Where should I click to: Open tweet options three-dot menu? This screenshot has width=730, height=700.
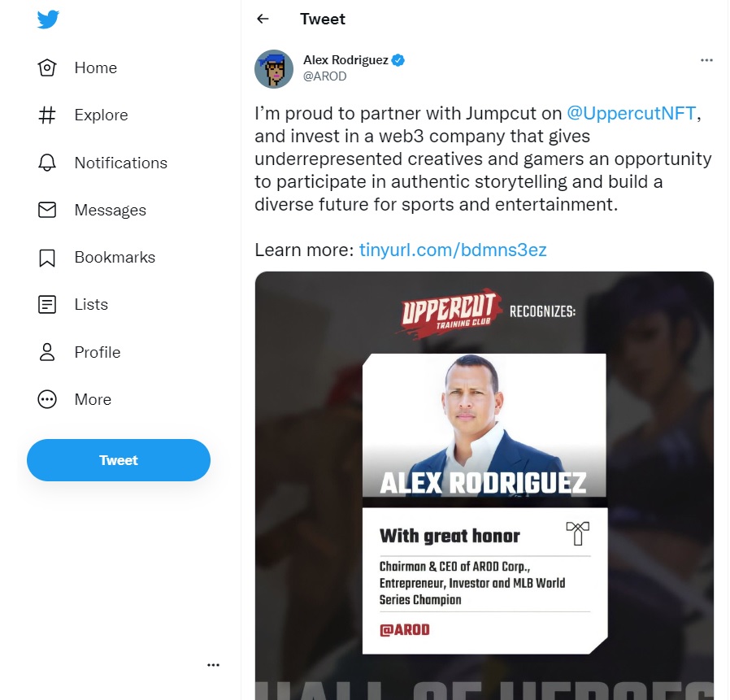(x=706, y=60)
